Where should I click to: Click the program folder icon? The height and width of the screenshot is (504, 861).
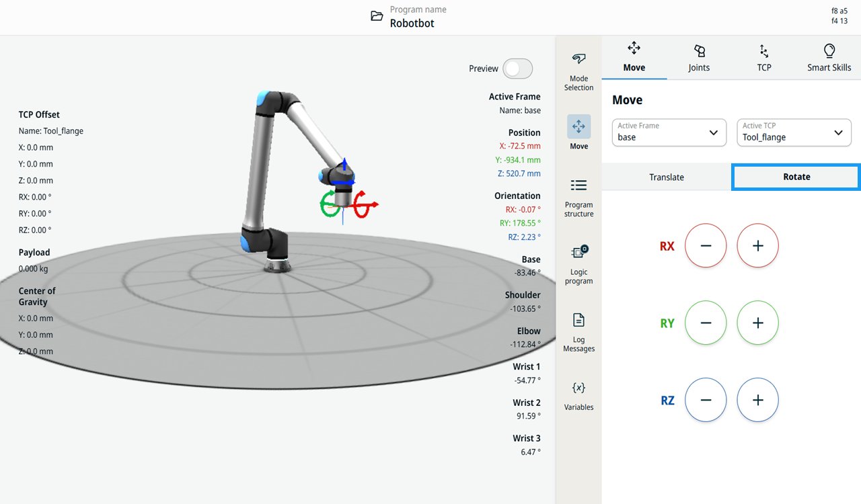[377, 16]
